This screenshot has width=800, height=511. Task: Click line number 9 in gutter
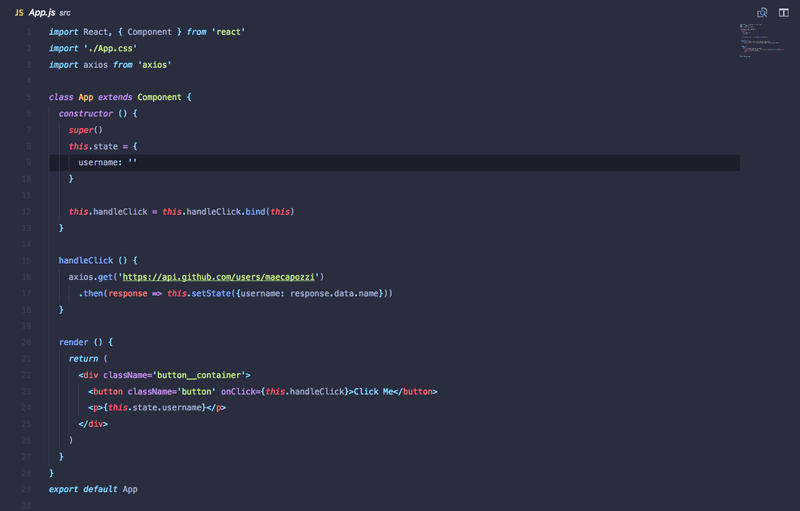point(29,163)
